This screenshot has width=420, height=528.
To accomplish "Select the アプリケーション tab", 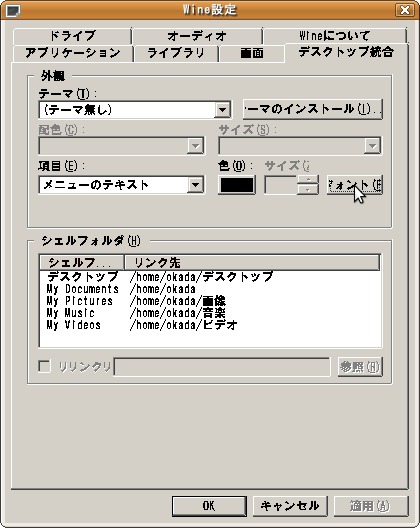I will tap(73, 53).
